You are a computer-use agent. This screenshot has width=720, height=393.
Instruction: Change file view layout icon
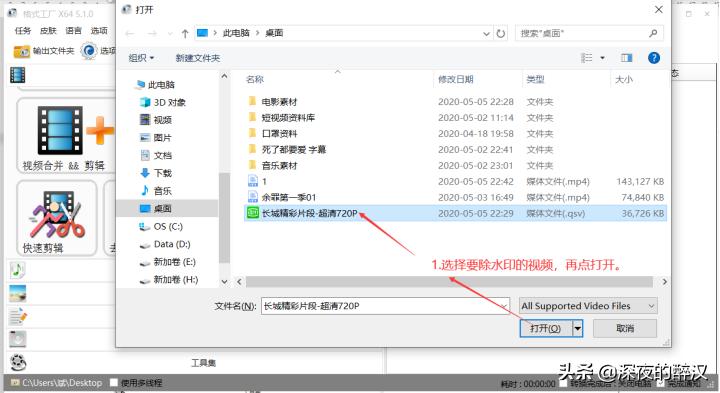click(x=586, y=58)
